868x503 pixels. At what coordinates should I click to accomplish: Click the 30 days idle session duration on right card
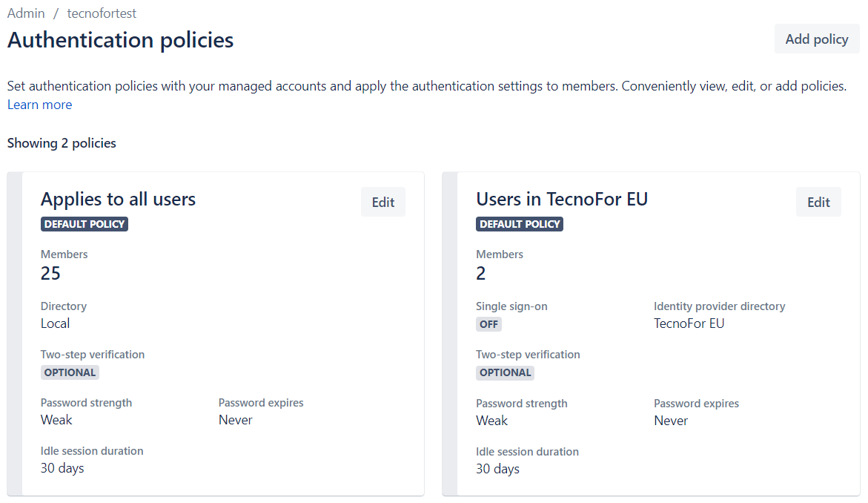pos(497,469)
